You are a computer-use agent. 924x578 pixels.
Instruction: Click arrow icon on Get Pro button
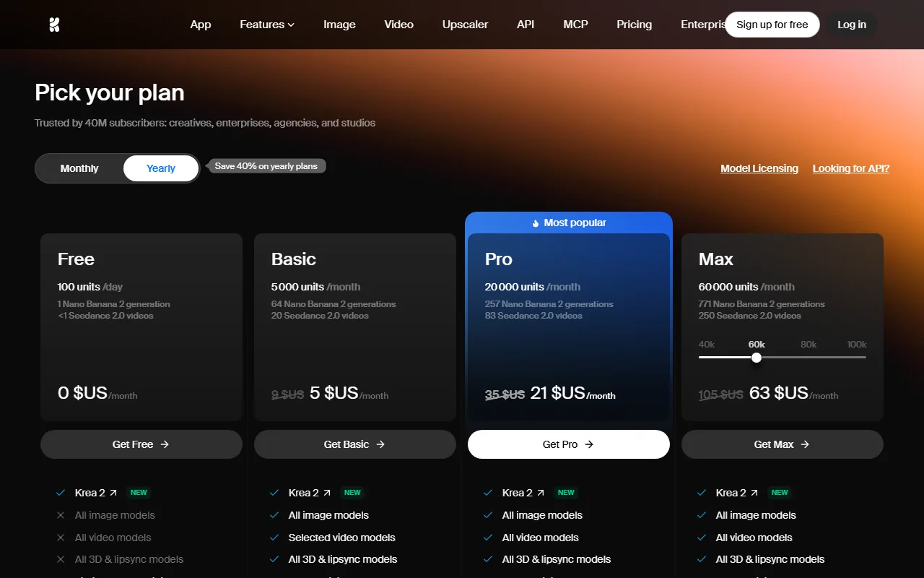tap(589, 444)
